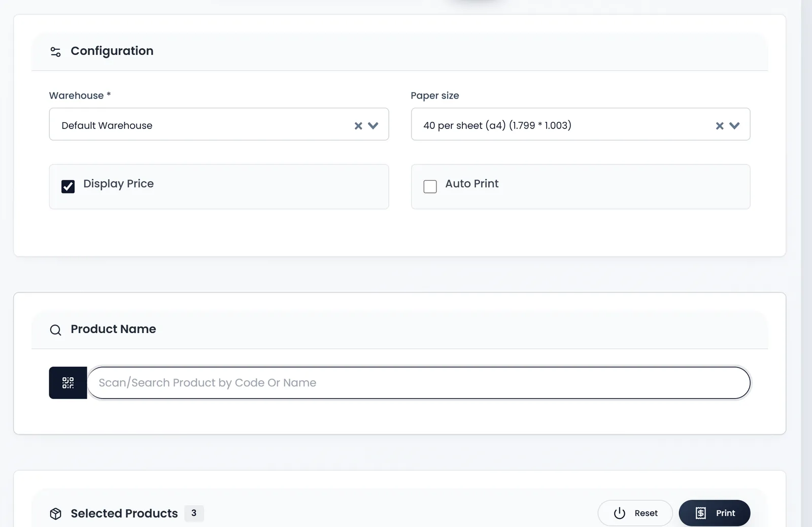812x527 pixels.
Task: Click the Configuration section heading
Action: (112, 51)
